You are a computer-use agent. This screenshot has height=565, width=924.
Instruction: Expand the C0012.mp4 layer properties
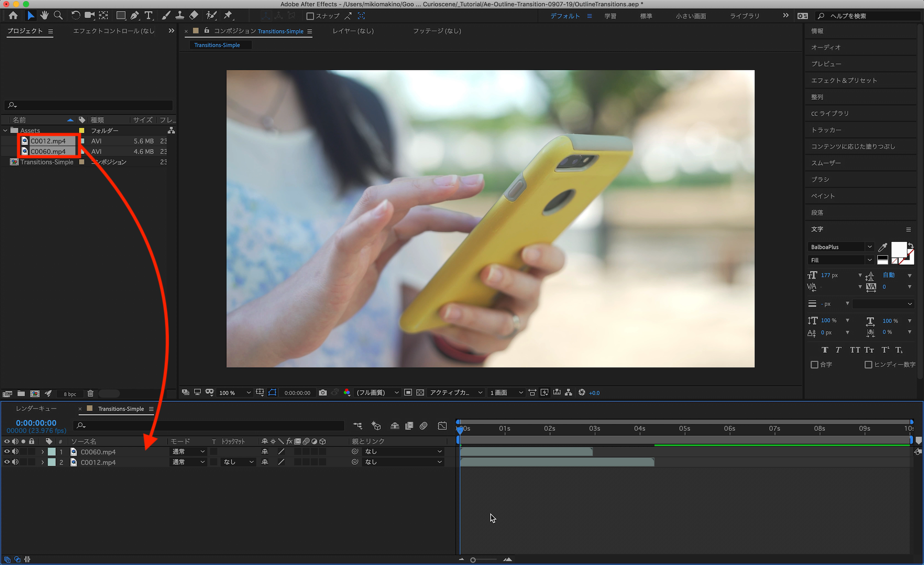click(43, 462)
